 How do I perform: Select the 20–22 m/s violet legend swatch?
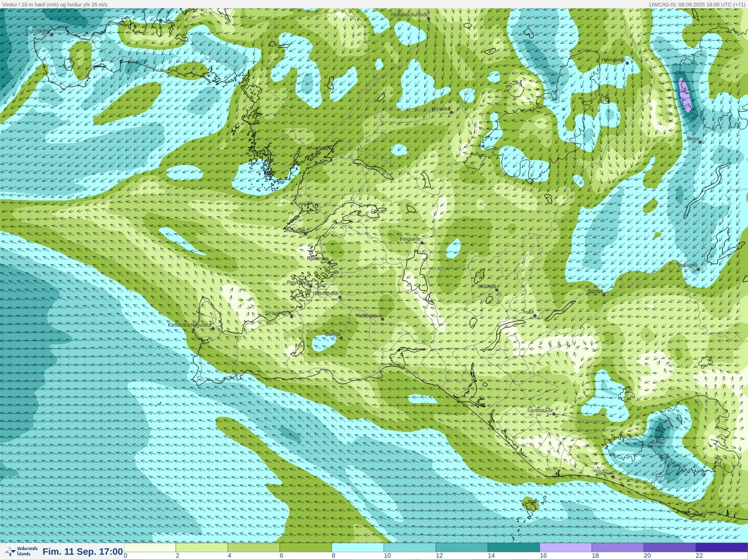pos(670,548)
